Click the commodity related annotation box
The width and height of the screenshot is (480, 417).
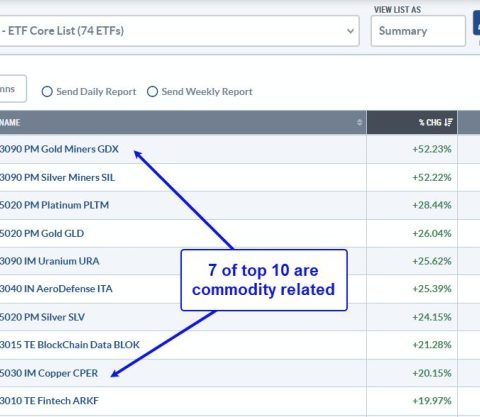pyautogui.click(x=264, y=280)
